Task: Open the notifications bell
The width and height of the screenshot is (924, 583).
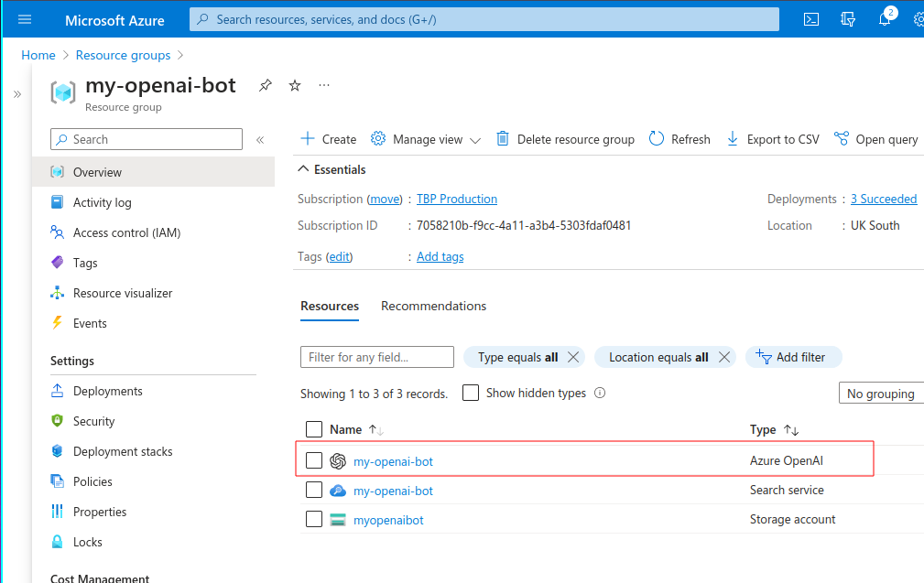Action: [x=885, y=19]
